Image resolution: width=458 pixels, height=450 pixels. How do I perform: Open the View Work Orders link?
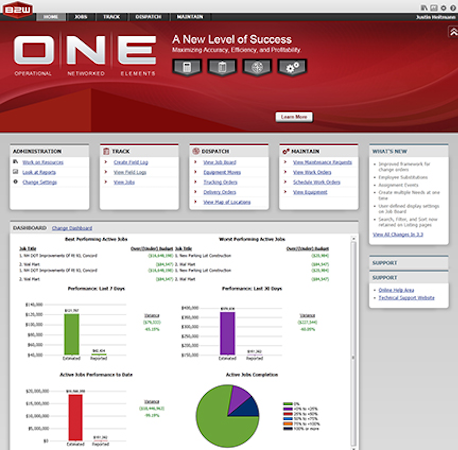pos(312,172)
